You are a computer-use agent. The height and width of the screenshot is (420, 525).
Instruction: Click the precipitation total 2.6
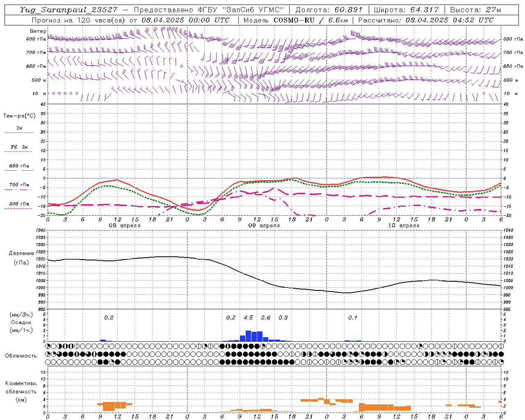pyautogui.click(x=266, y=318)
